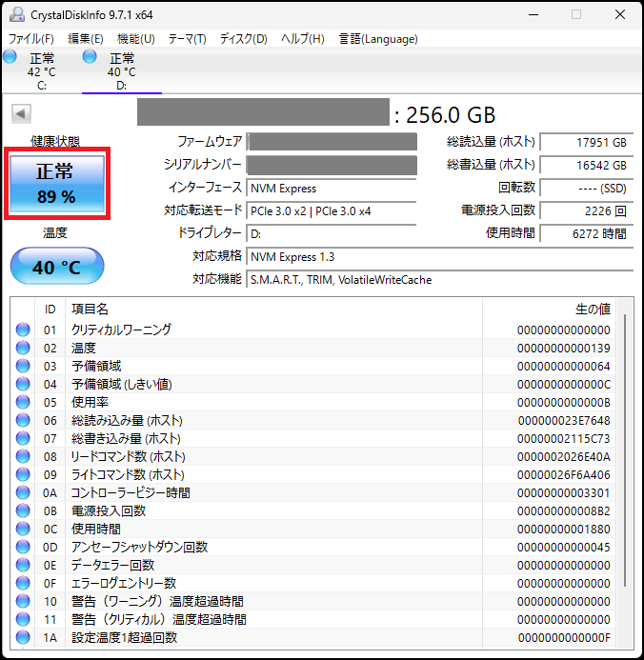644x660 pixels.
Task: Click raw value 00000000008B2
Action: [564, 511]
